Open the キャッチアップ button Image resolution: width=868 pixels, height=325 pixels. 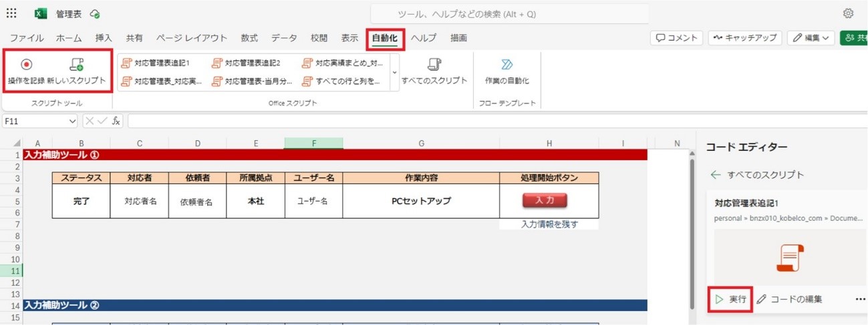tap(745, 38)
